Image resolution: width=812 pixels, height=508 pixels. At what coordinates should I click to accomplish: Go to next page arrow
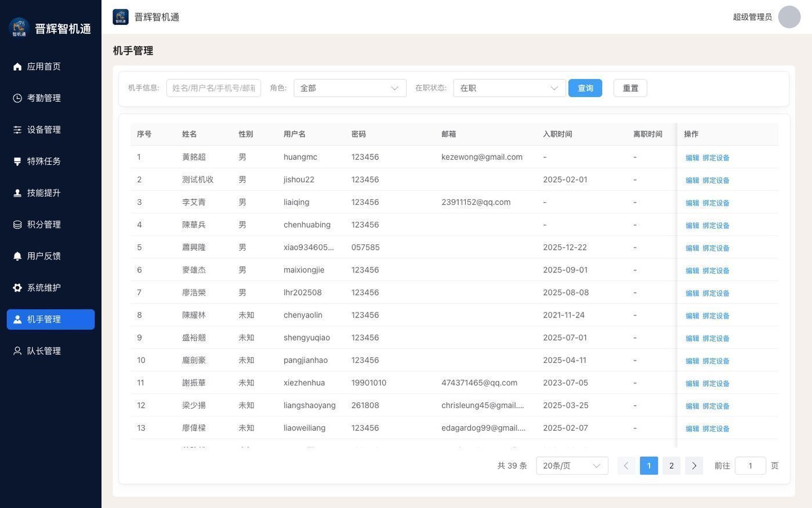point(694,466)
